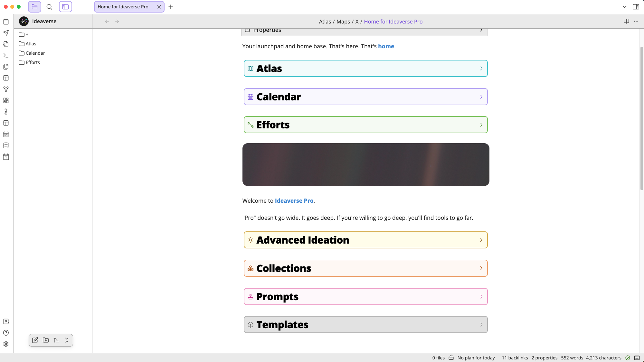
Task: Open the settings gear at bottom left
Action: [6, 344]
